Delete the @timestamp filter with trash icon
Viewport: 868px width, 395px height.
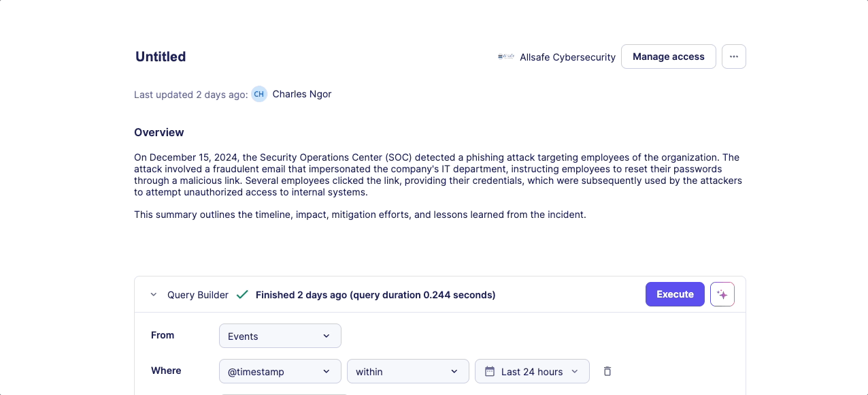607,371
